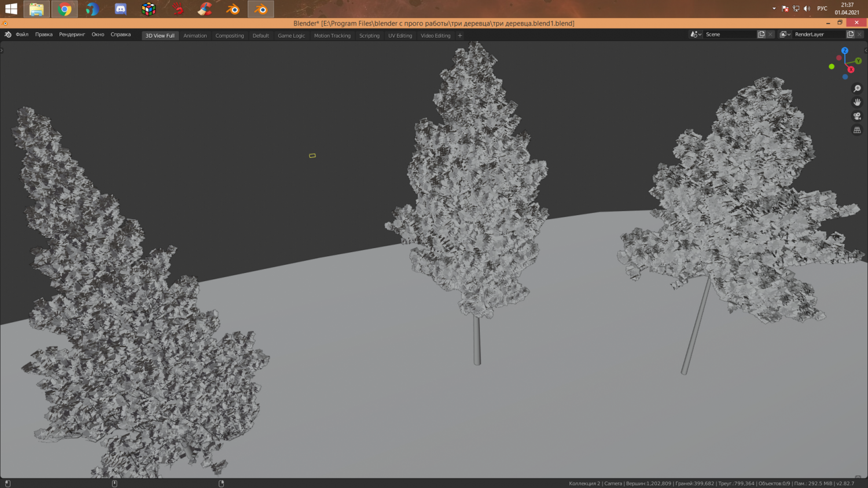
Task: Duplicate RenderLayer using its copy icon
Action: (849, 34)
